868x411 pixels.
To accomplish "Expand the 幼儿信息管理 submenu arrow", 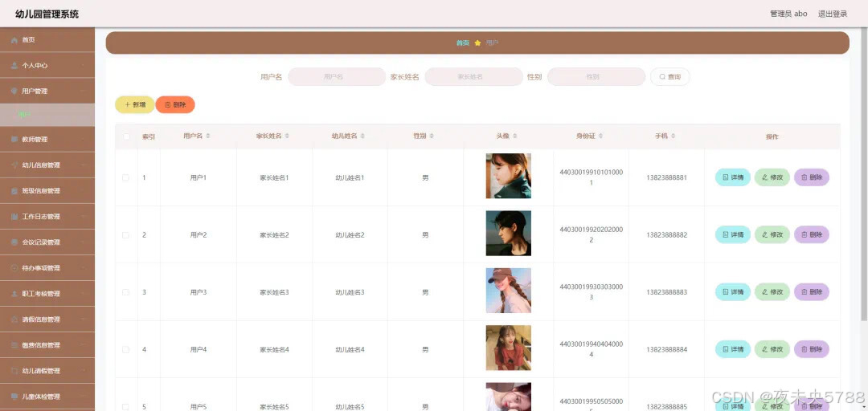I will (82, 165).
